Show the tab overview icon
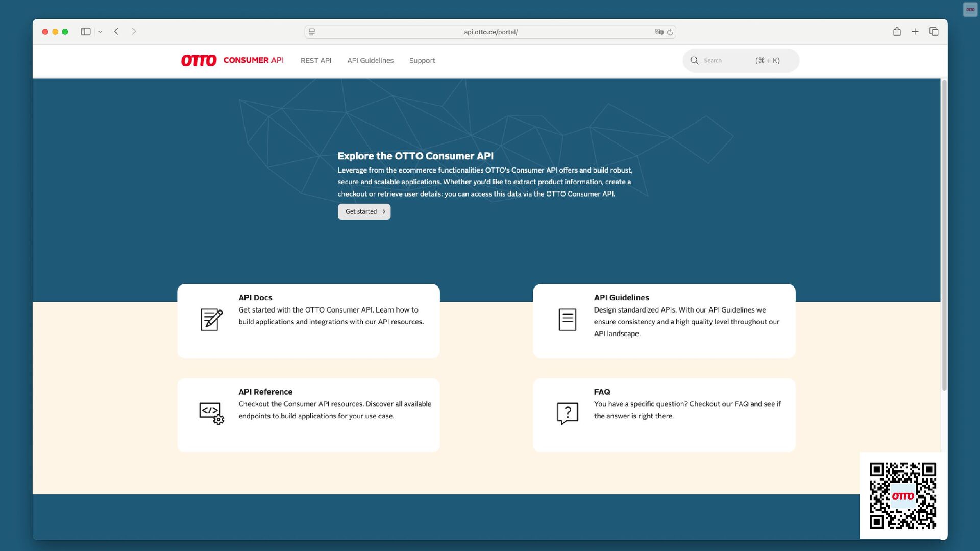Image resolution: width=980 pixels, height=551 pixels. [934, 32]
